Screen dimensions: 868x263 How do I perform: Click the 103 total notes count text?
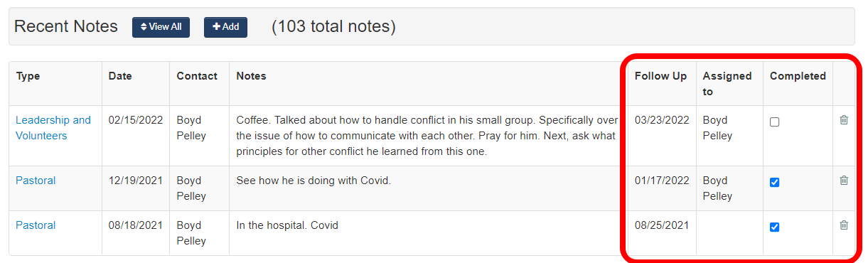coord(333,27)
